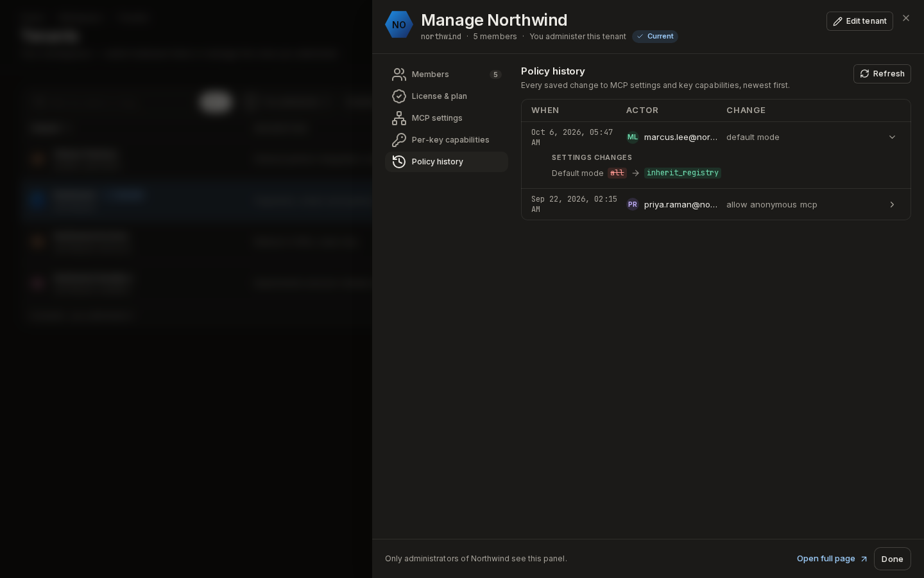Open Per-key capabilities section

(447, 140)
